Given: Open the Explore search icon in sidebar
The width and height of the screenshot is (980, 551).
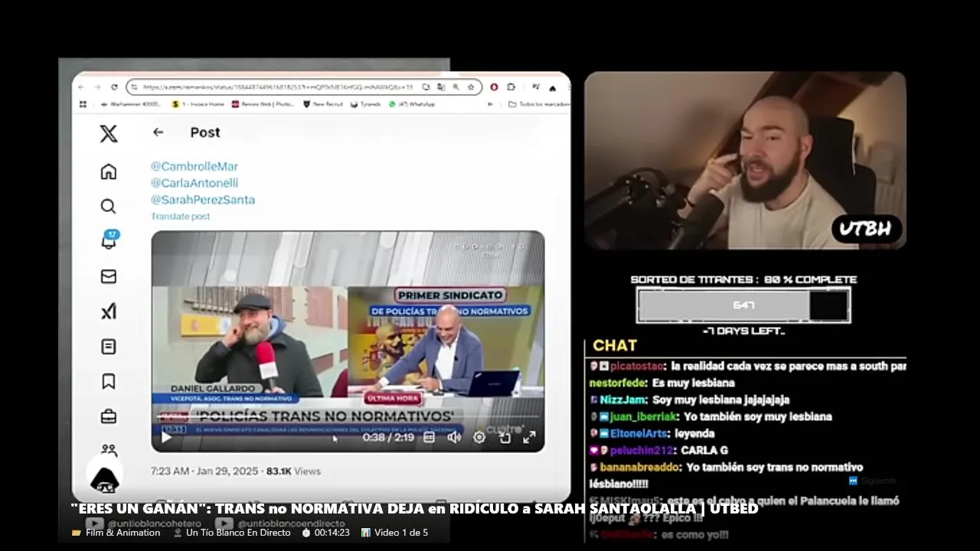Looking at the screenshot, I should click(x=109, y=206).
